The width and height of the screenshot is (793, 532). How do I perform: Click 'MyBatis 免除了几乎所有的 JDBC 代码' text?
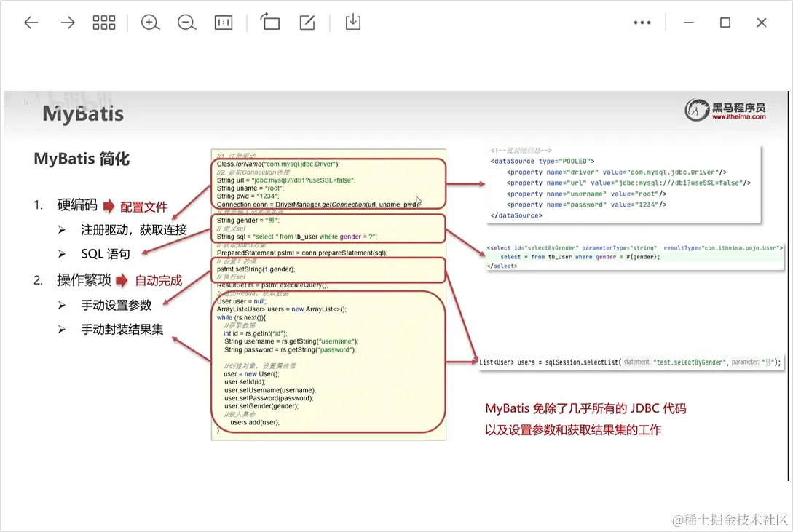click(585, 409)
